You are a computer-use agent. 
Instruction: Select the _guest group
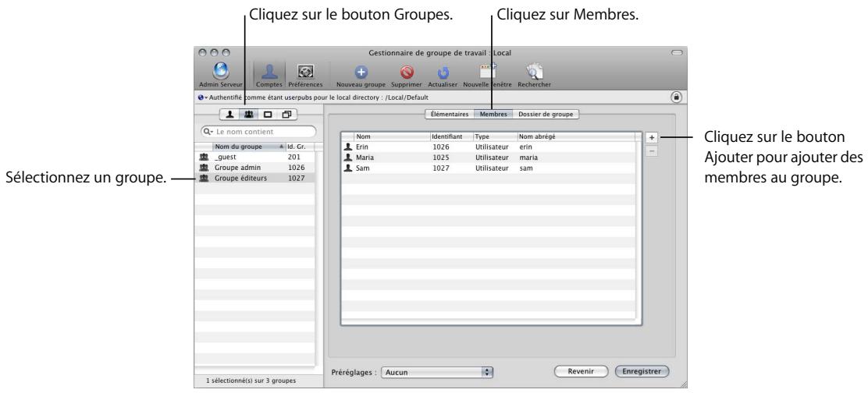[x=254, y=157]
